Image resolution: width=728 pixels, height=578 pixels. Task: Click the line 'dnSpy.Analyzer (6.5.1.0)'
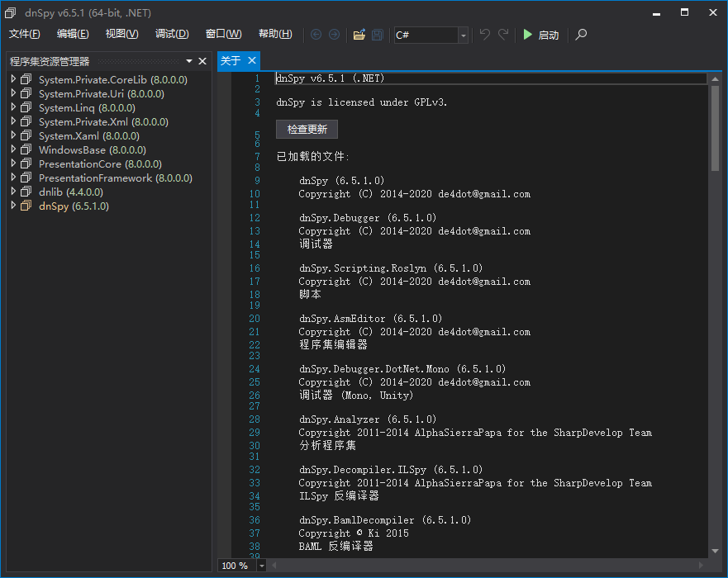click(368, 419)
